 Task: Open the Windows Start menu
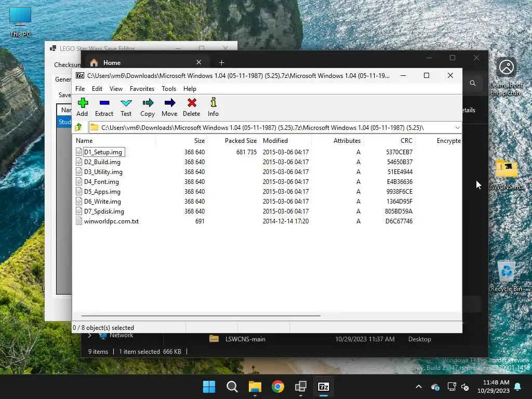(209, 387)
